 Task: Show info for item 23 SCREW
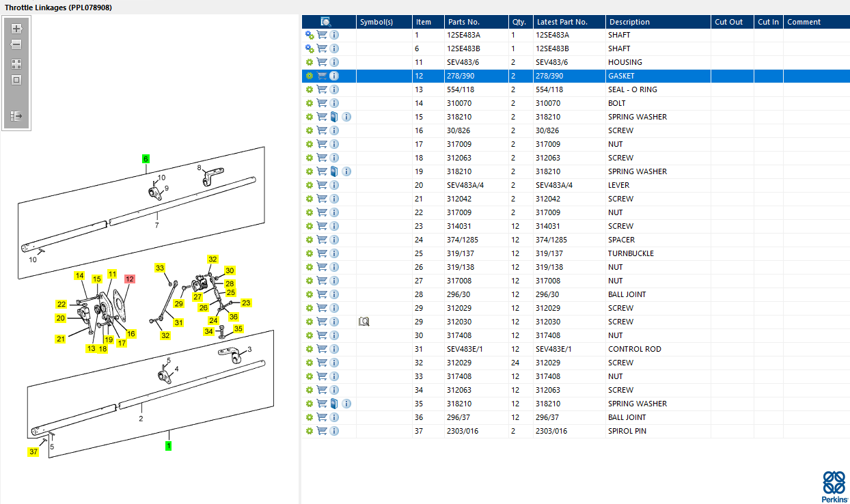(334, 226)
